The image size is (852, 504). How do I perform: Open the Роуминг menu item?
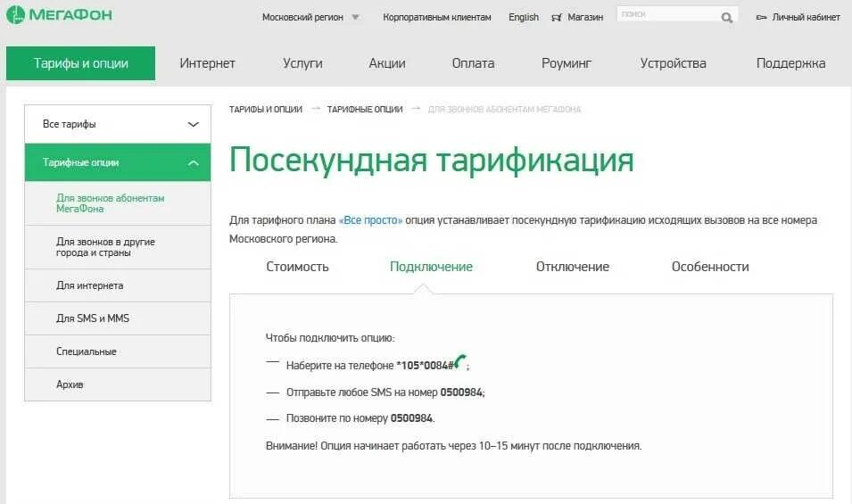567,63
